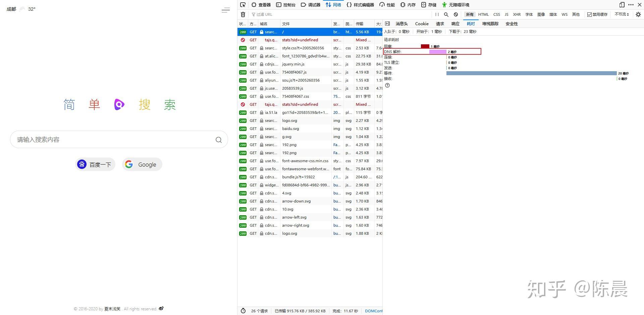Activate the element picker icon in devtools
Viewport: 644px width, 315px height.
(243, 5)
